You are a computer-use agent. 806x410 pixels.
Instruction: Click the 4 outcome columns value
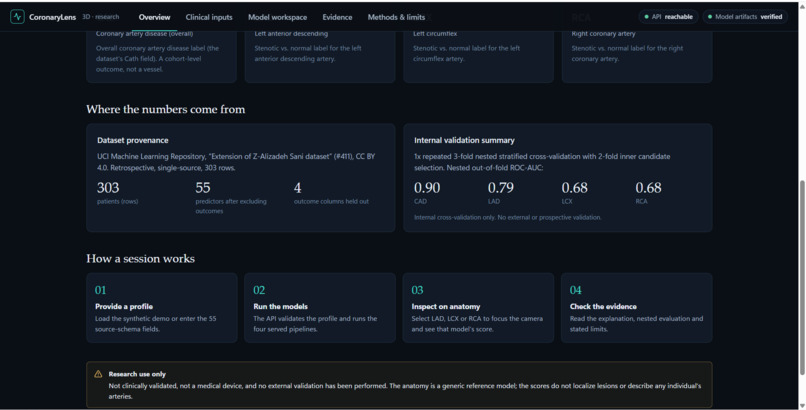298,188
